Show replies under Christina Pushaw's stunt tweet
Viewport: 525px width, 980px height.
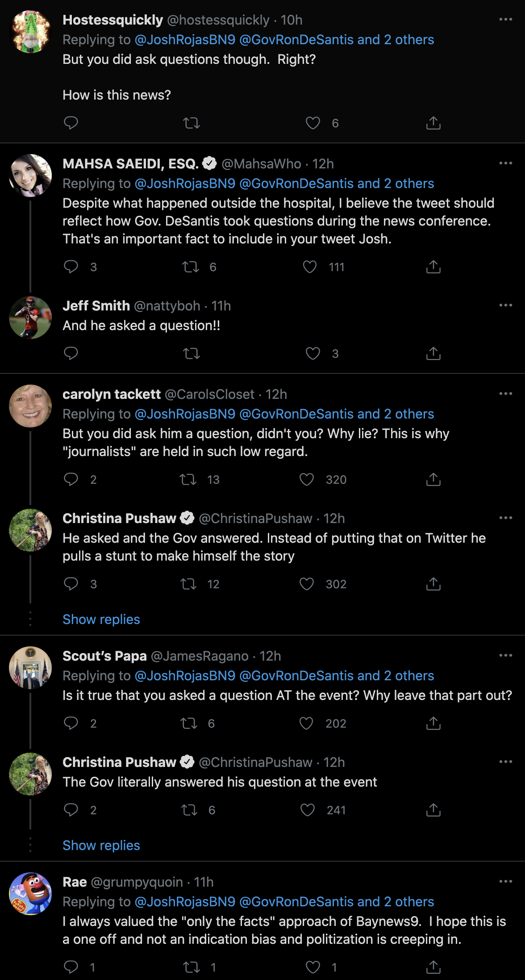(x=101, y=620)
